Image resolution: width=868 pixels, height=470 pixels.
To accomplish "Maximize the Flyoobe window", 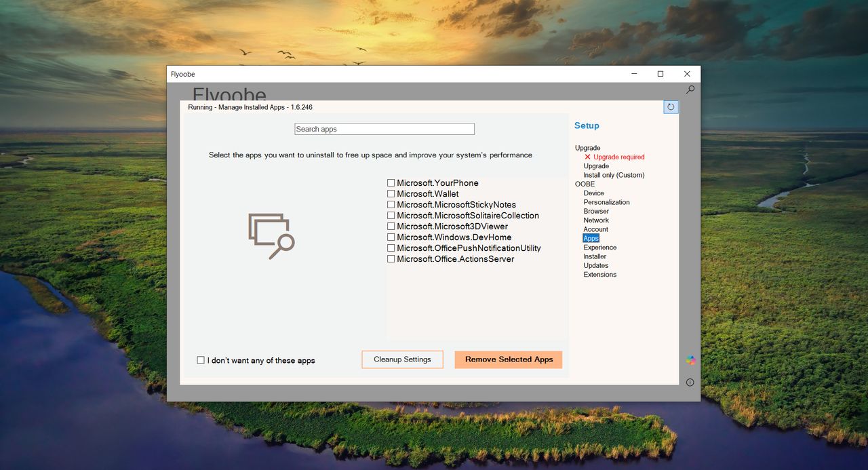I will tap(660, 74).
